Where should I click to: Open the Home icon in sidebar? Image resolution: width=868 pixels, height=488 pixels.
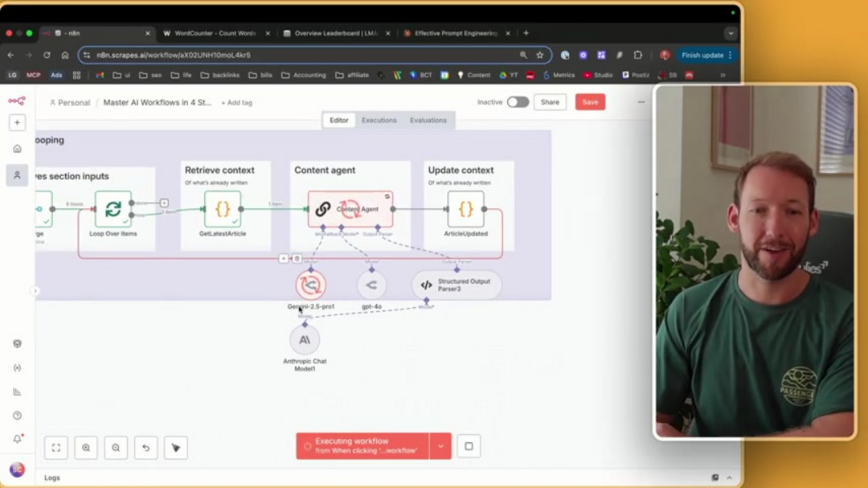tap(17, 149)
